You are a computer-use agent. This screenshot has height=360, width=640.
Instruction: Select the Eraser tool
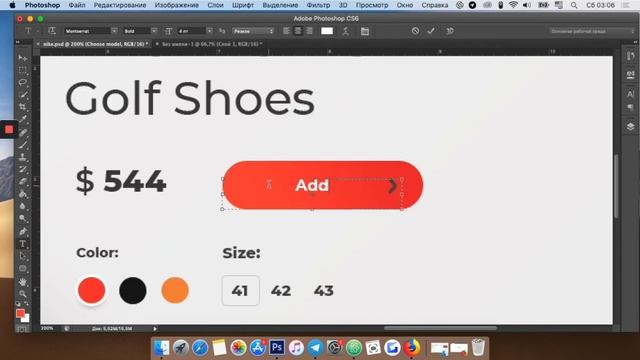coord(22,181)
